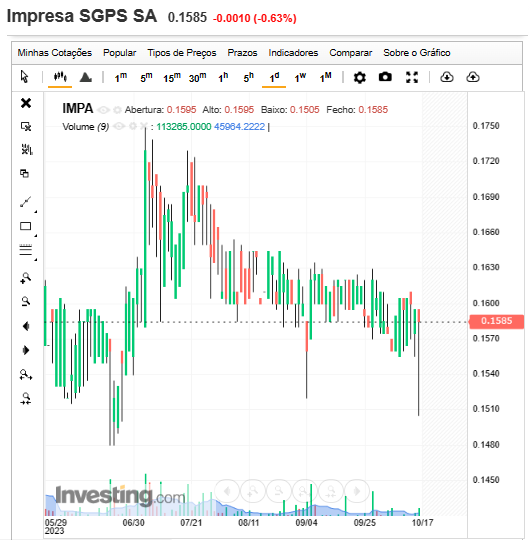531x540 pixels.
Task: Expand the Fibonacci lines tool options arrow
Action: tap(35, 259)
